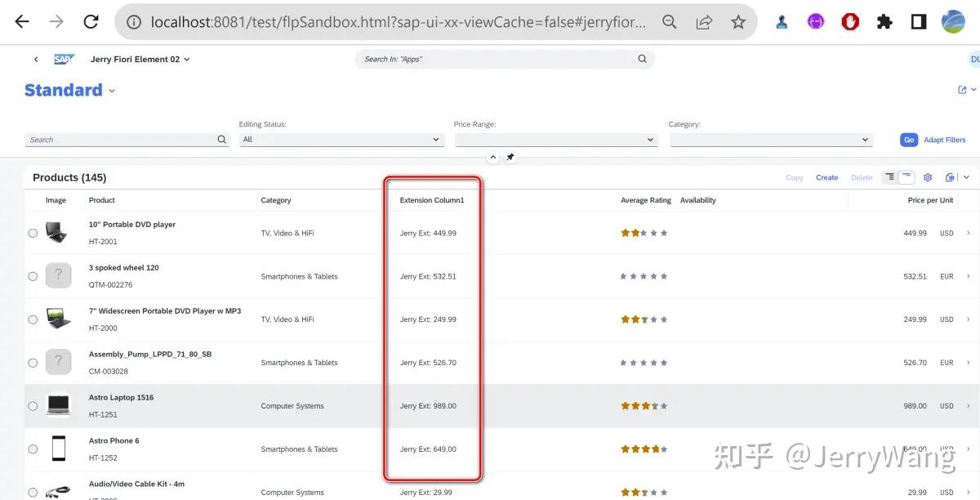The image size is (980, 500).
Task: Select the Astro Phone 6 row radio button
Action: (33, 449)
